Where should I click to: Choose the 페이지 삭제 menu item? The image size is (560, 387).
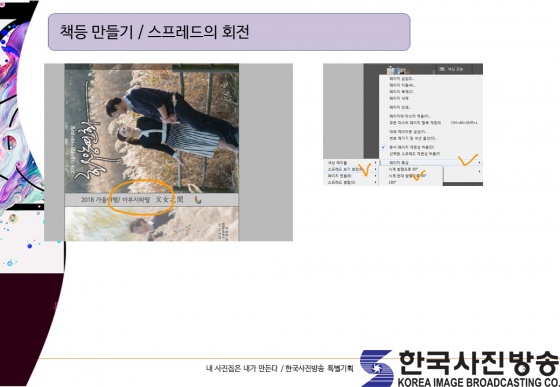[399, 98]
